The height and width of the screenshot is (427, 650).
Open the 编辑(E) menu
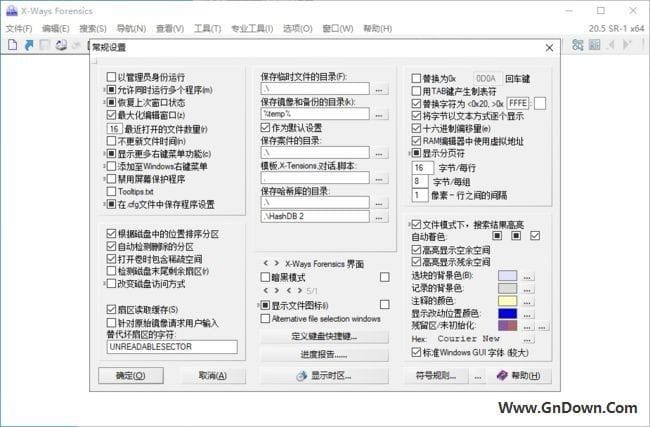56,28
